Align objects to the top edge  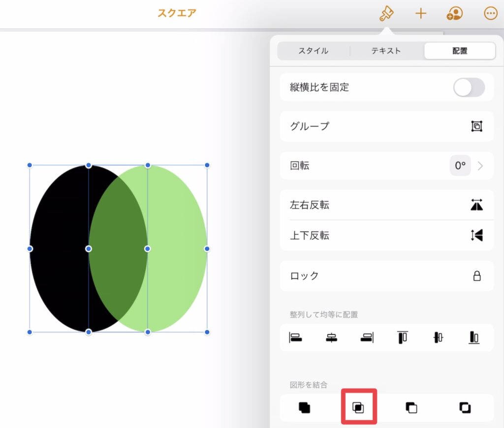coord(403,338)
